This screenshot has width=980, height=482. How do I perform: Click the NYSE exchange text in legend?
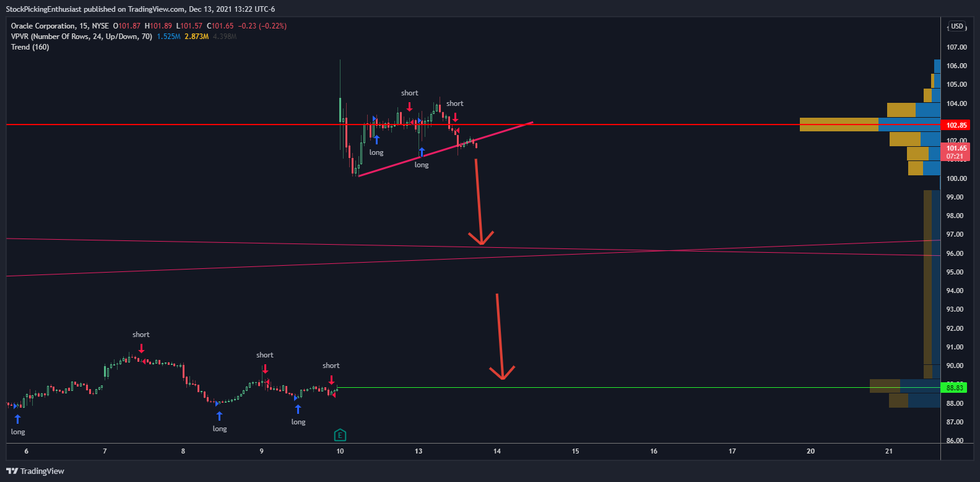(100, 26)
